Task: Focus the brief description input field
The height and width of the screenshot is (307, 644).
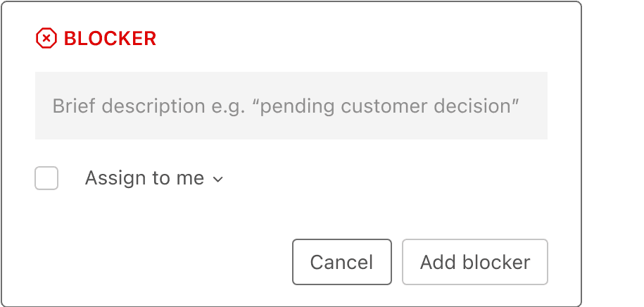Action: point(291,106)
